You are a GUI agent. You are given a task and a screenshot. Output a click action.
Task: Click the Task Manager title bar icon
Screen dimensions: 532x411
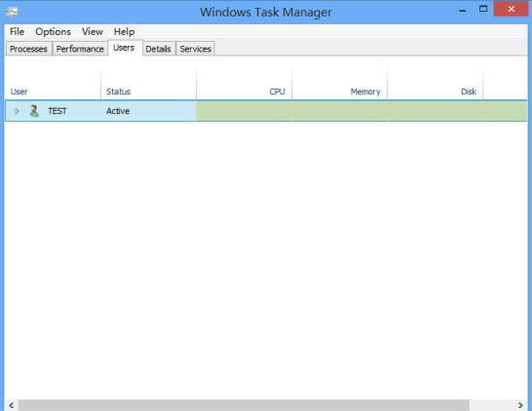click(12, 12)
